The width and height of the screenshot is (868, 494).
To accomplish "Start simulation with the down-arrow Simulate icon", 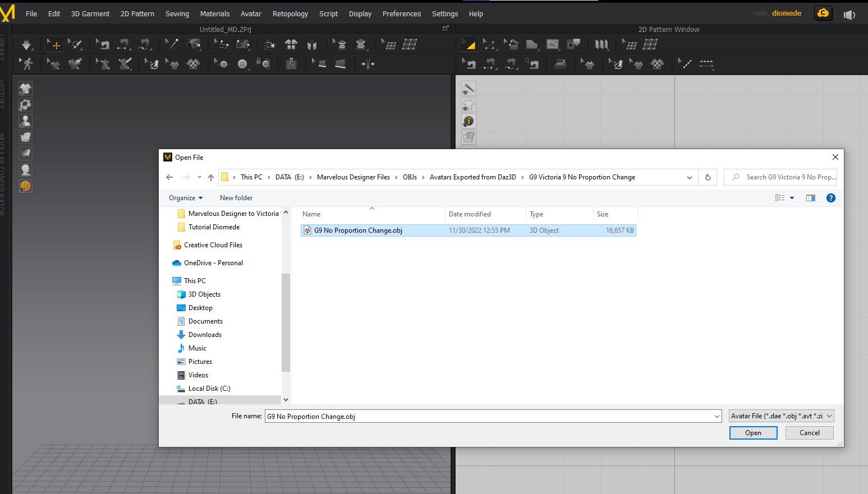I will 26,45.
